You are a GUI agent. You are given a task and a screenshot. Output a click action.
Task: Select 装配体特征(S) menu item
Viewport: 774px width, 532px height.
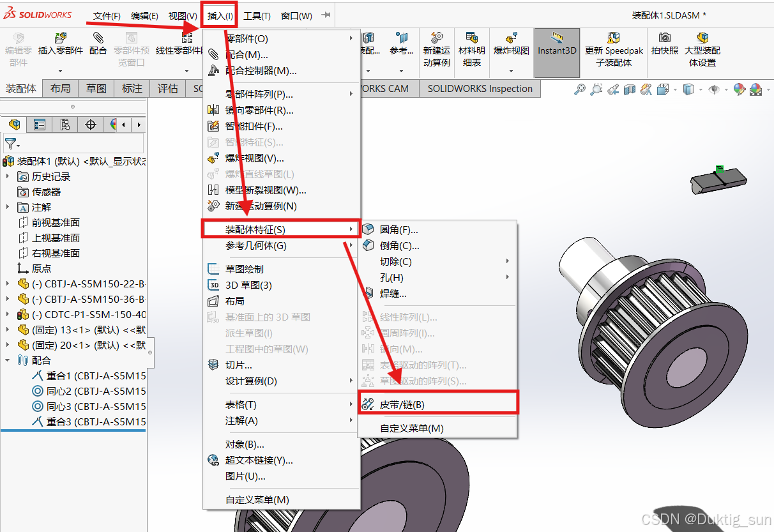click(282, 229)
